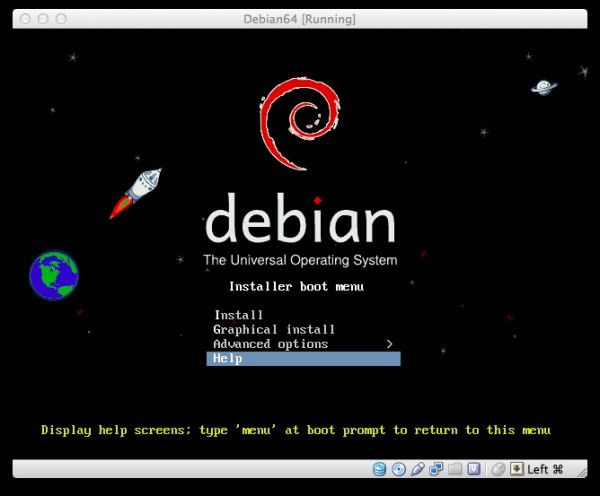The height and width of the screenshot is (496, 600).
Task: Open the optical CD drive indicator
Action: pos(398,469)
